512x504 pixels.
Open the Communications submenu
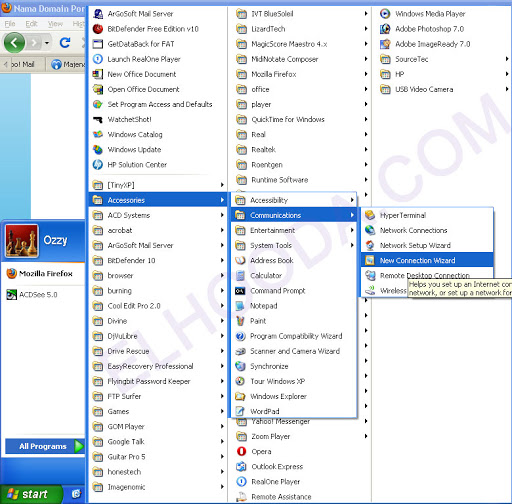click(x=294, y=215)
